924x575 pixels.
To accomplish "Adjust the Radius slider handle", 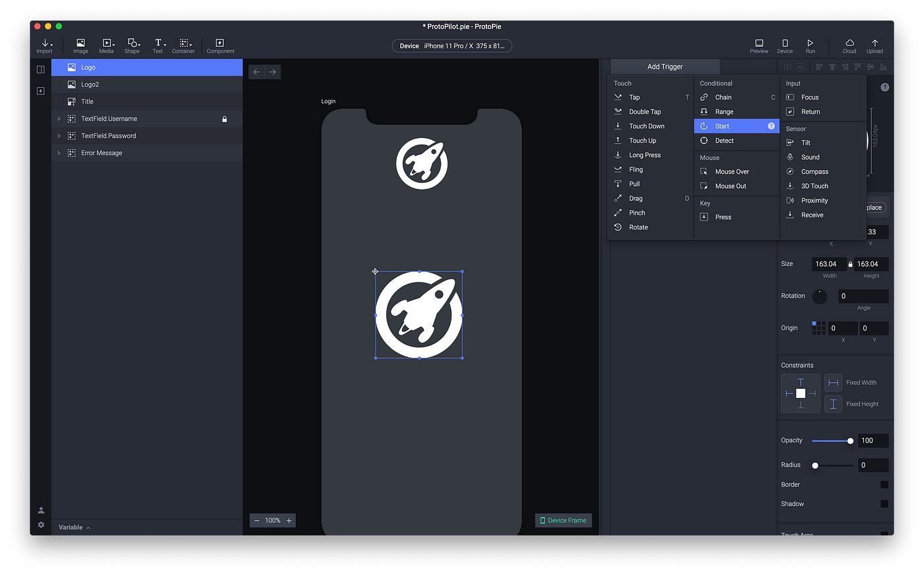I will pos(815,465).
